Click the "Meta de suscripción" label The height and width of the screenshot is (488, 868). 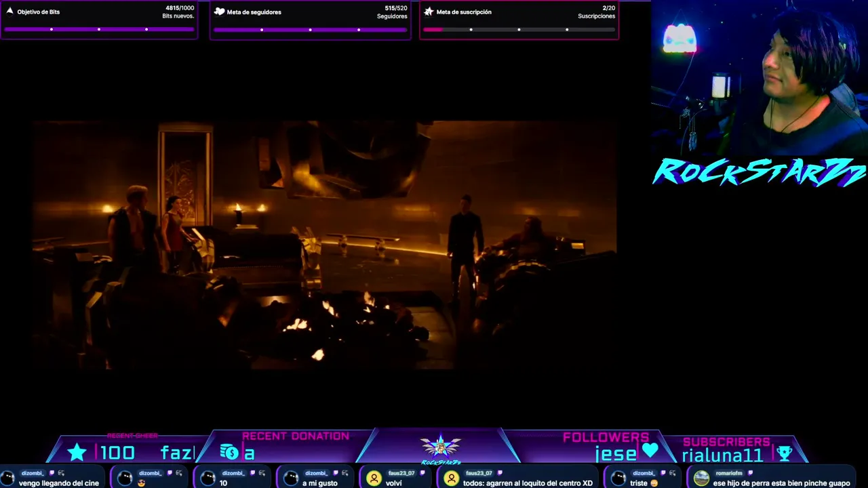point(464,12)
